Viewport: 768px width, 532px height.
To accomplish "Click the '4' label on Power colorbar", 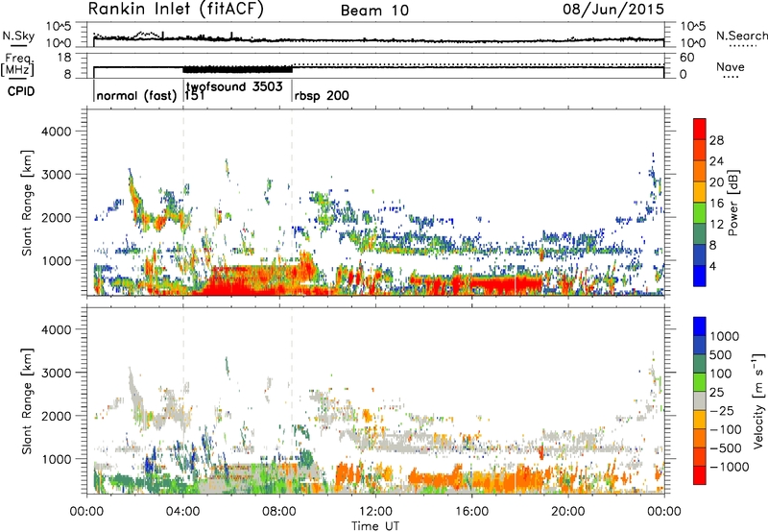I will (x=713, y=267).
